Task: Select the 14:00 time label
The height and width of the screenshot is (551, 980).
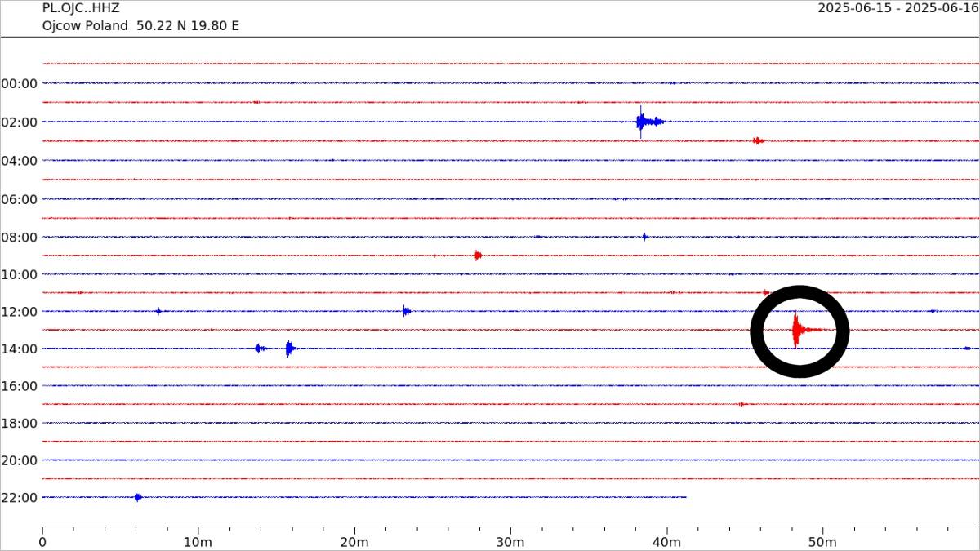Action: 20,349
